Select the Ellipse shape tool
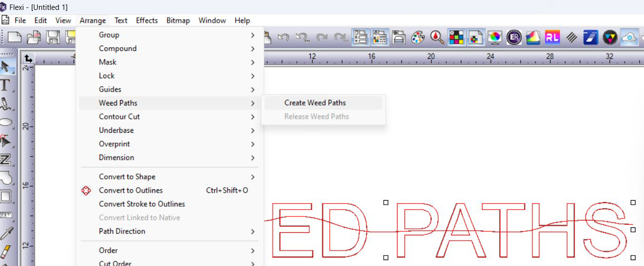The width and height of the screenshot is (644, 266). (6, 122)
